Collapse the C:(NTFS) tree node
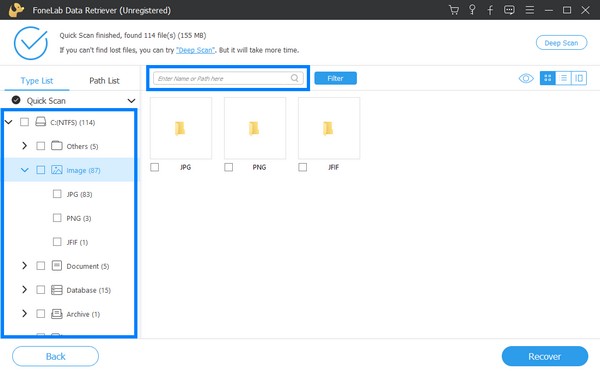 (8, 122)
